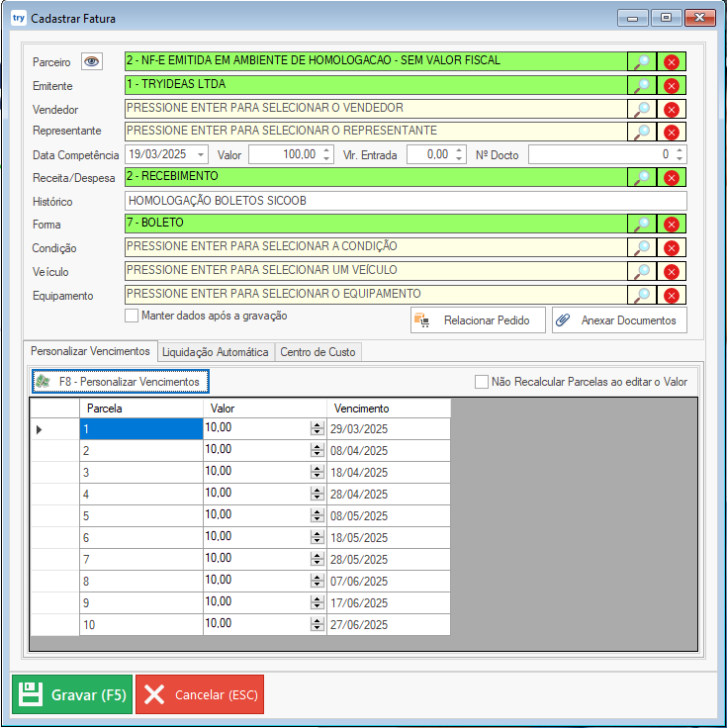Enable Não Recalcular Parcelas ao editar o Valor
The height and width of the screenshot is (728, 727).
(x=482, y=382)
